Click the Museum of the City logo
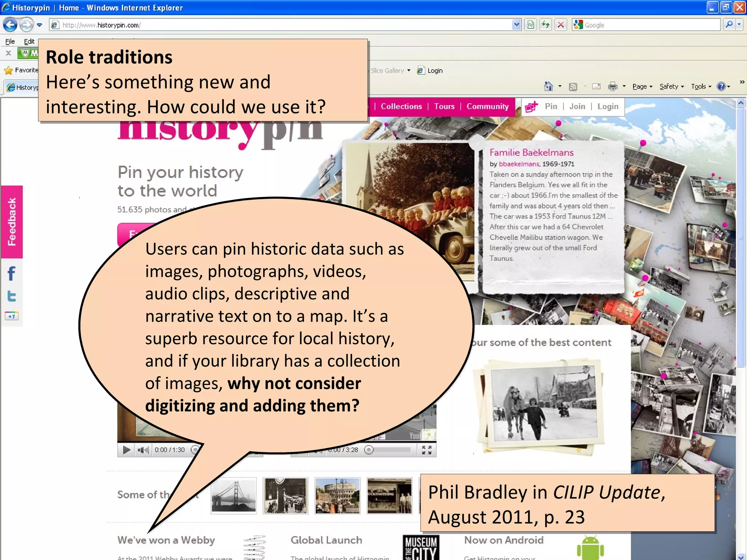The image size is (747, 560). point(421,547)
